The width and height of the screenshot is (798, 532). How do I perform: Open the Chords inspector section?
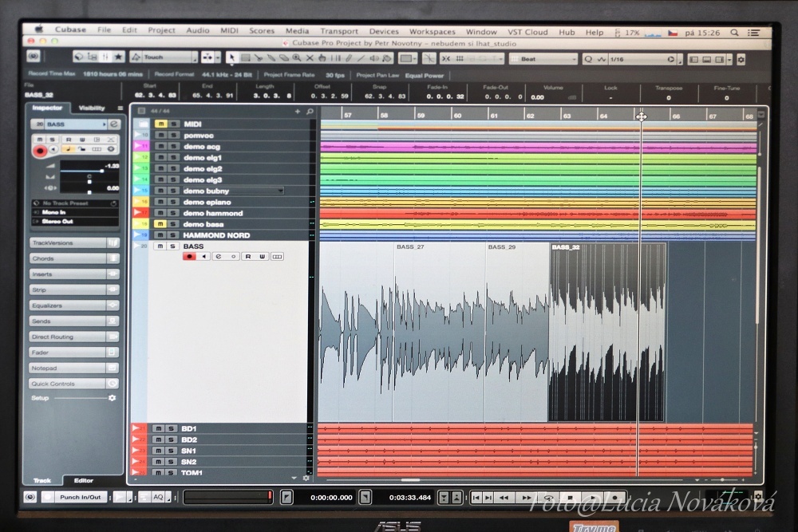click(73, 258)
